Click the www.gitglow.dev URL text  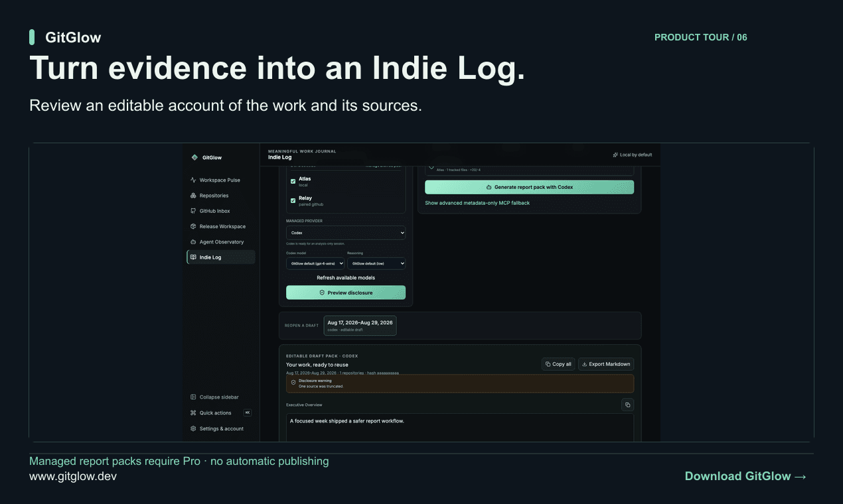pos(73,476)
